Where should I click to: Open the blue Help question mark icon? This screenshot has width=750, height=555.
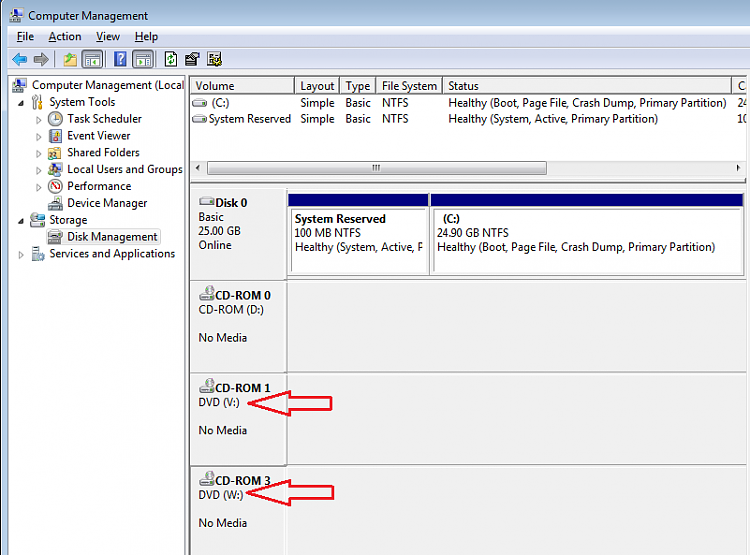click(120, 59)
